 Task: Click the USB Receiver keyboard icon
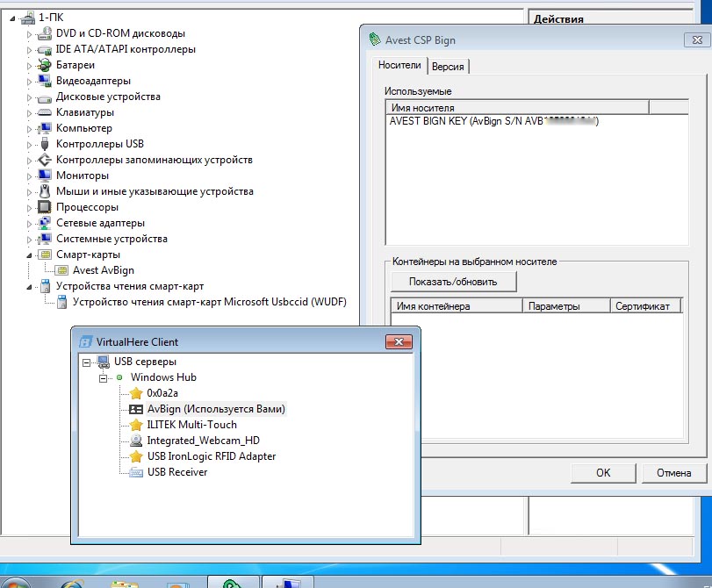tap(136, 472)
